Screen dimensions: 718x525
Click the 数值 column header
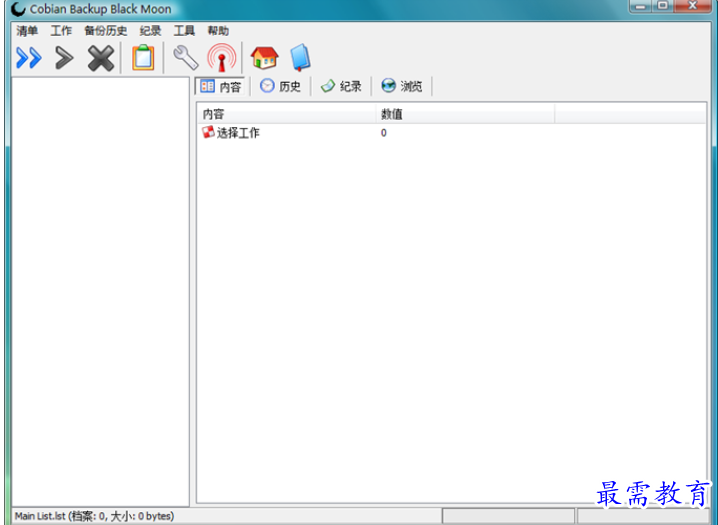[465, 114]
